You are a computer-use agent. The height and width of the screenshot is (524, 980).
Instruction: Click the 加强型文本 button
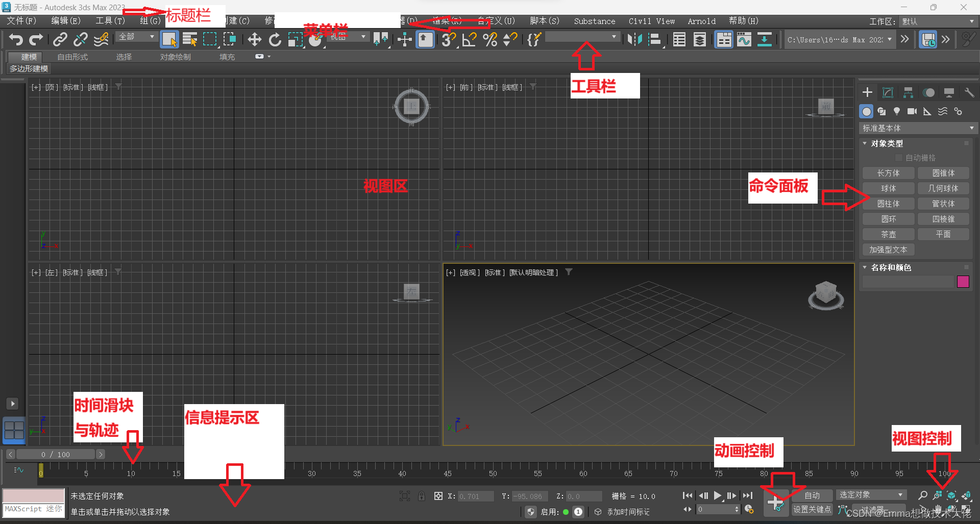point(888,249)
